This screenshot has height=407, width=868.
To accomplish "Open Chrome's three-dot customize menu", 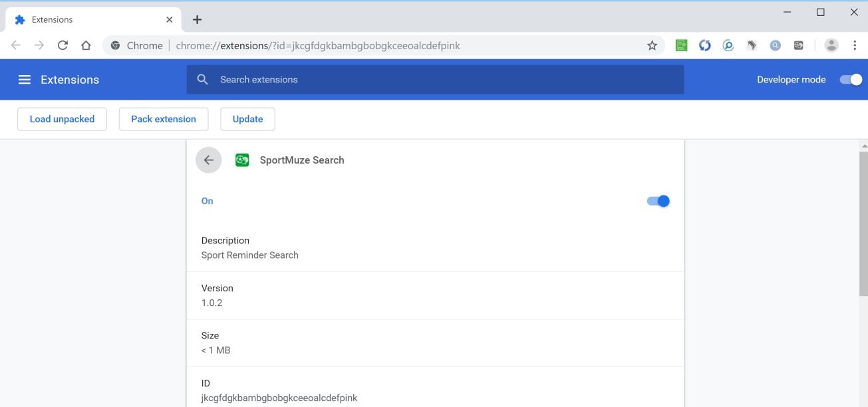I will tap(854, 45).
